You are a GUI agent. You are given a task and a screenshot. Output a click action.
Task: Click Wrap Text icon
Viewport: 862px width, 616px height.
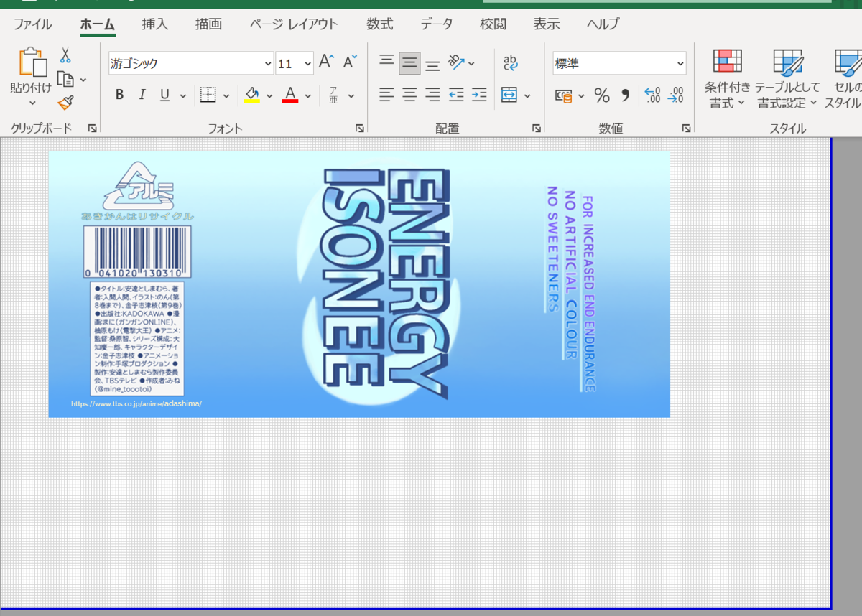pyautogui.click(x=511, y=62)
